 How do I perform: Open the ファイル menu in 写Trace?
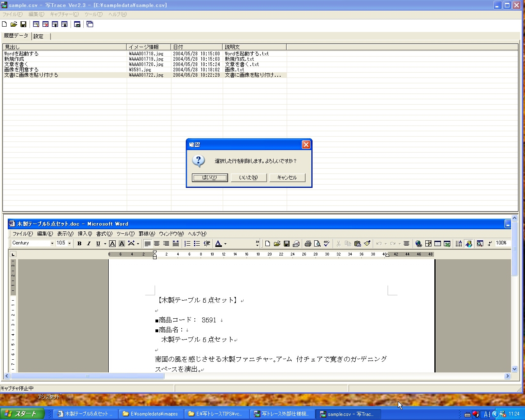pos(13,14)
